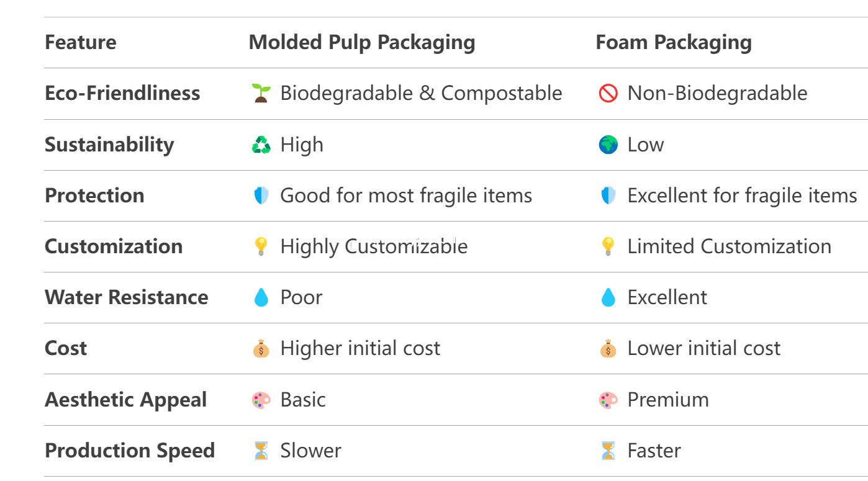Click the hourglass icon next to Slower
The height and width of the screenshot is (481, 868).
pyautogui.click(x=261, y=451)
